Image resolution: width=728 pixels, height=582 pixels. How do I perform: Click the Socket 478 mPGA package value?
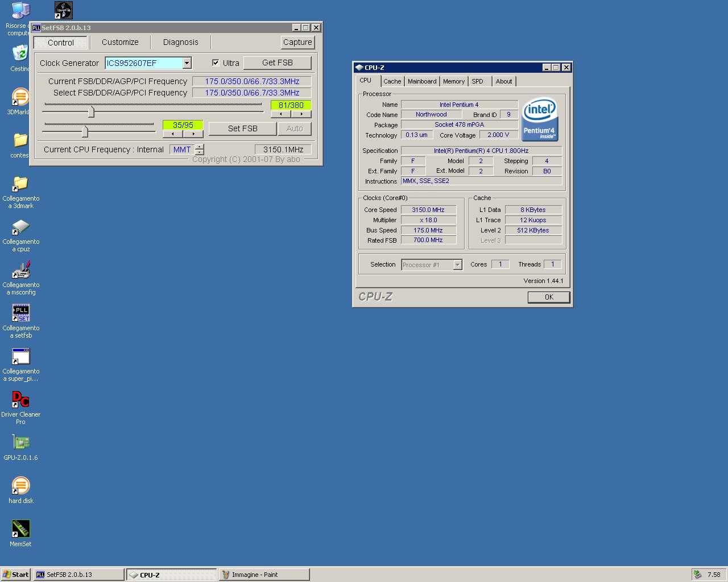pos(460,124)
